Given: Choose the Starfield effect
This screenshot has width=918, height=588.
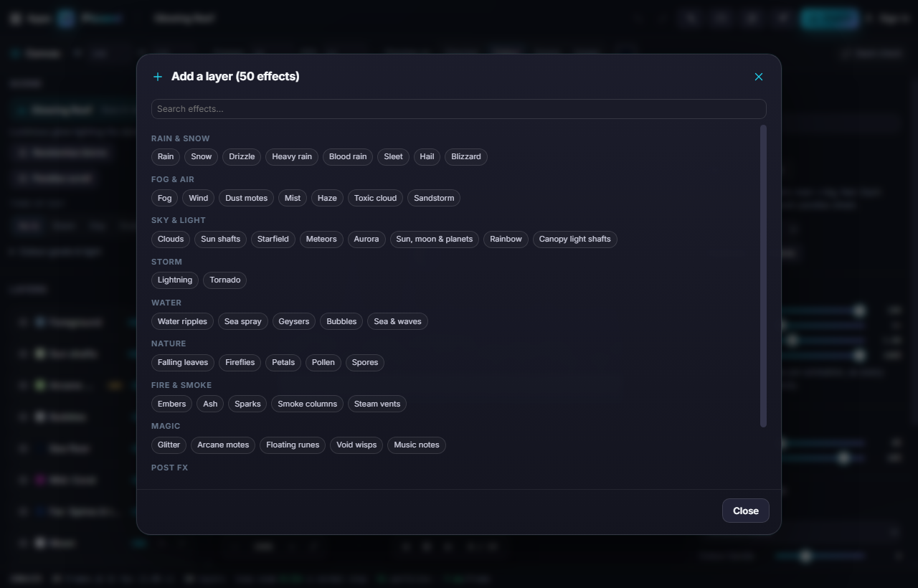Looking at the screenshot, I should [273, 240].
